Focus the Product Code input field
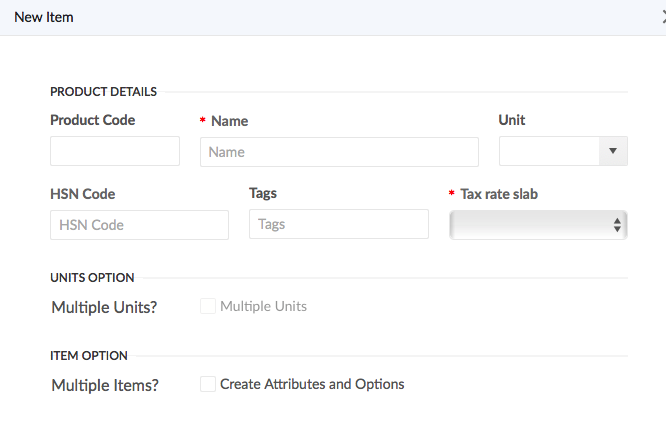The width and height of the screenshot is (666, 425). [x=115, y=151]
